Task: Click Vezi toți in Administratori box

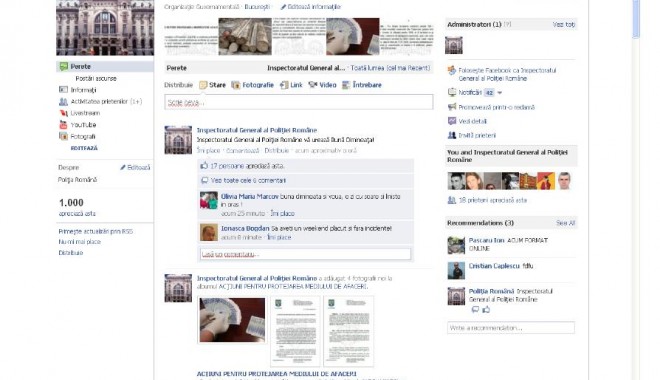Action: (564, 24)
